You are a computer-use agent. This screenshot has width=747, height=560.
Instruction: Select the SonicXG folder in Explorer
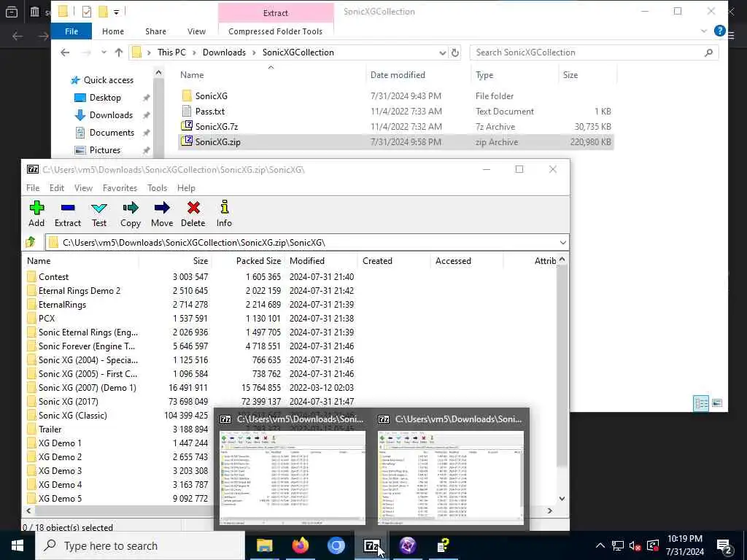pos(211,96)
